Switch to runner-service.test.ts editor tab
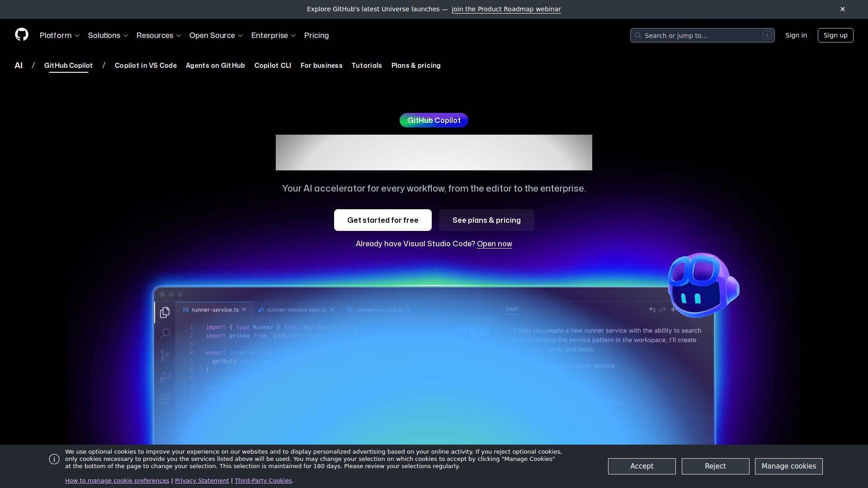Screen dimensions: 868x488 [x=296, y=310]
